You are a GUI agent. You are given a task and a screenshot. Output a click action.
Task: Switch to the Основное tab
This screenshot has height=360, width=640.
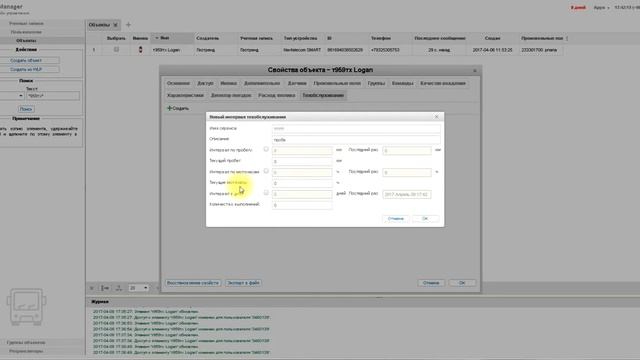tap(178, 83)
